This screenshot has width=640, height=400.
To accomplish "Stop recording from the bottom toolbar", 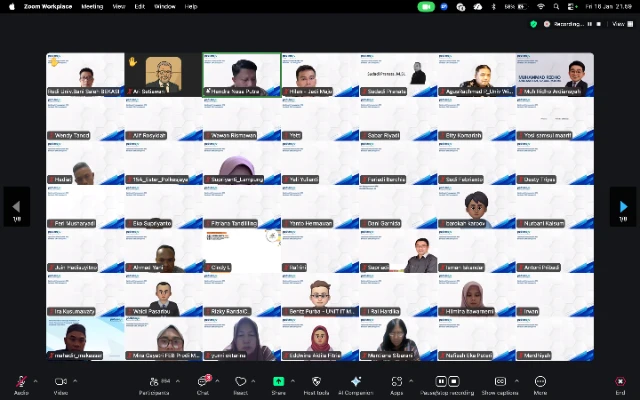I will click(454, 381).
